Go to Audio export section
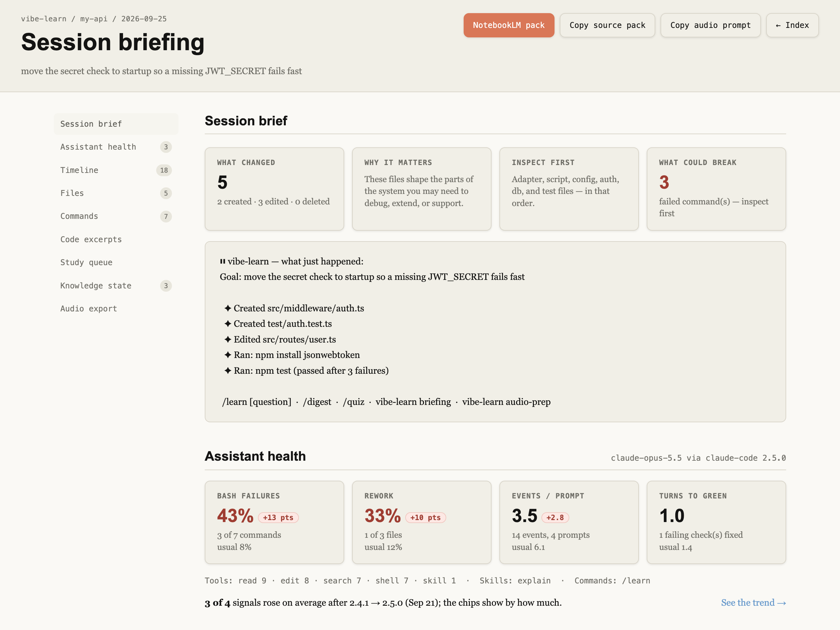Image resolution: width=840 pixels, height=630 pixels. pos(116,309)
